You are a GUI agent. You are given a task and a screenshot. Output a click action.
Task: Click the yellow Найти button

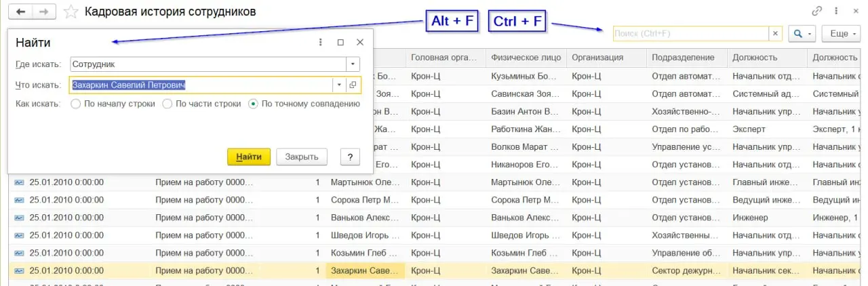[x=249, y=157]
